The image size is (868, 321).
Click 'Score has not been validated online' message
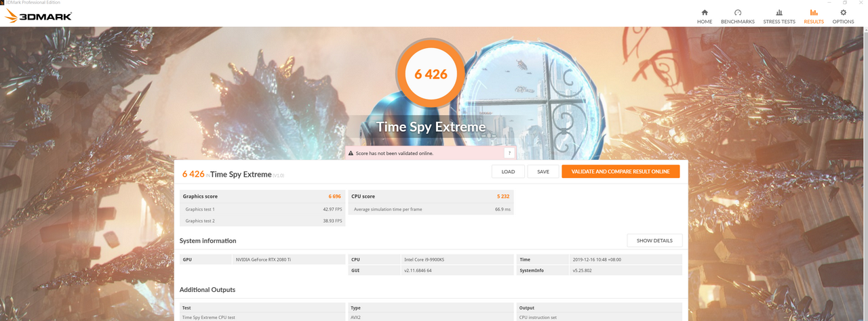pyautogui.click(x=395, y=154)
